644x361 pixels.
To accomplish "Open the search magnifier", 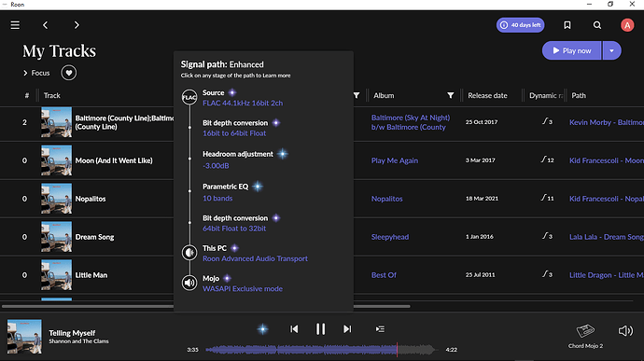I will tap(597, 25).
